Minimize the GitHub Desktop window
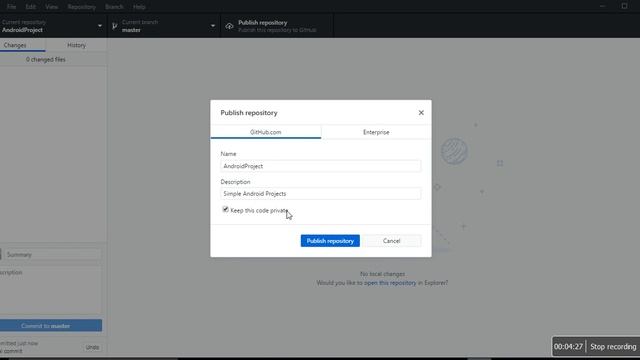 tap(602, 7)
